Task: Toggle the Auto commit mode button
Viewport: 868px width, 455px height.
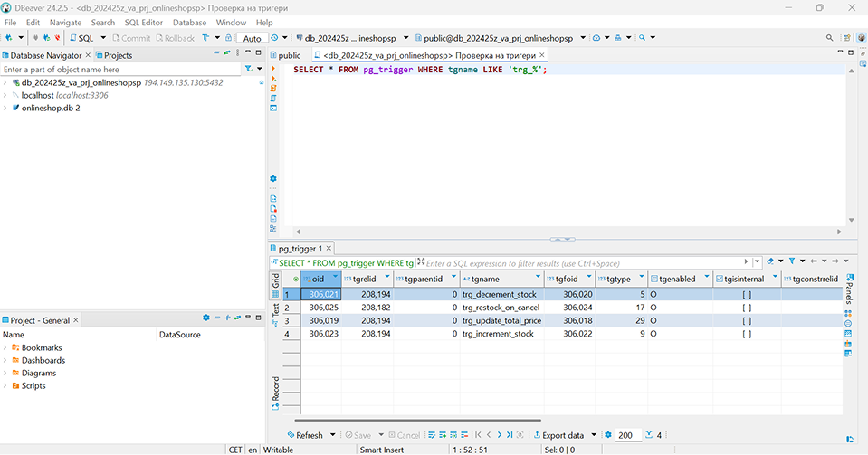Action: pos(252,38)
